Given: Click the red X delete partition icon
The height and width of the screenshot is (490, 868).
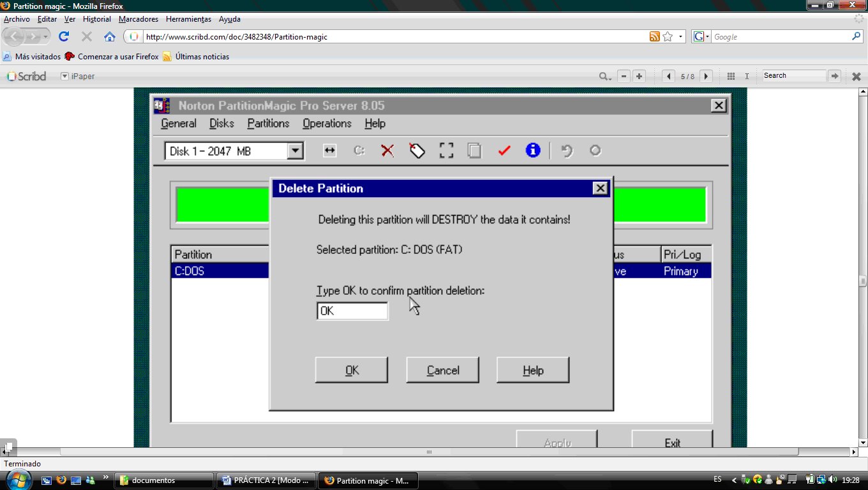Looking at the screenshot, I should [x=387, y=151].
